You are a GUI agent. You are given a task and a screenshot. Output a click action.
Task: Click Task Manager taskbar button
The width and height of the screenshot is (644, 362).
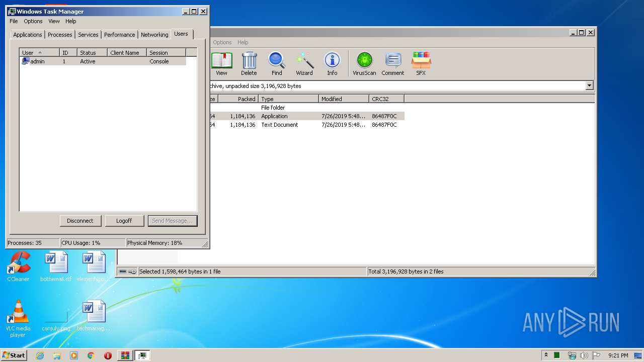click(x=142, y=355)
